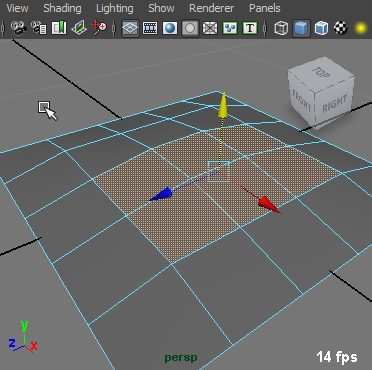Toggle 2D Pan/Zoom icon
372x370 pixels.
click(99, 28)
